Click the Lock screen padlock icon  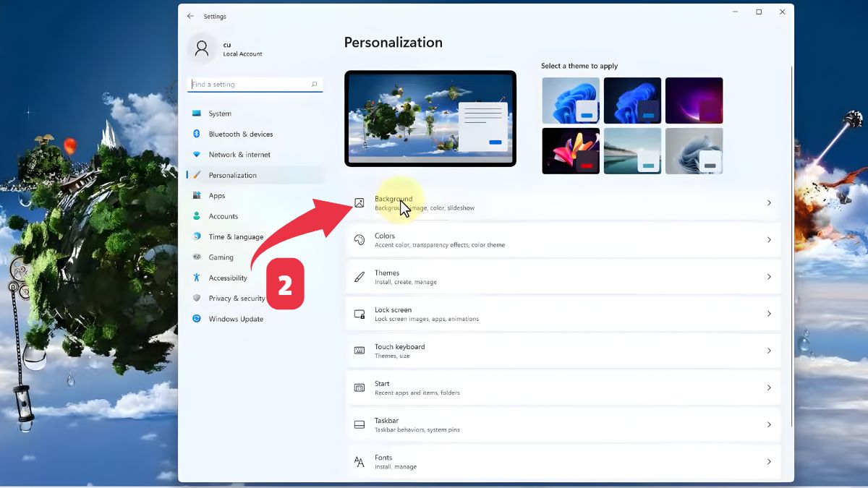click(x=359, y=314)
